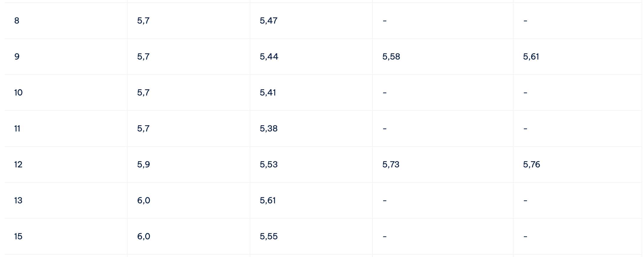Click the 5,44 cell in row 9
Image resolution: width=644 pixels, height=257 pixels.
(x=311, y=57)
